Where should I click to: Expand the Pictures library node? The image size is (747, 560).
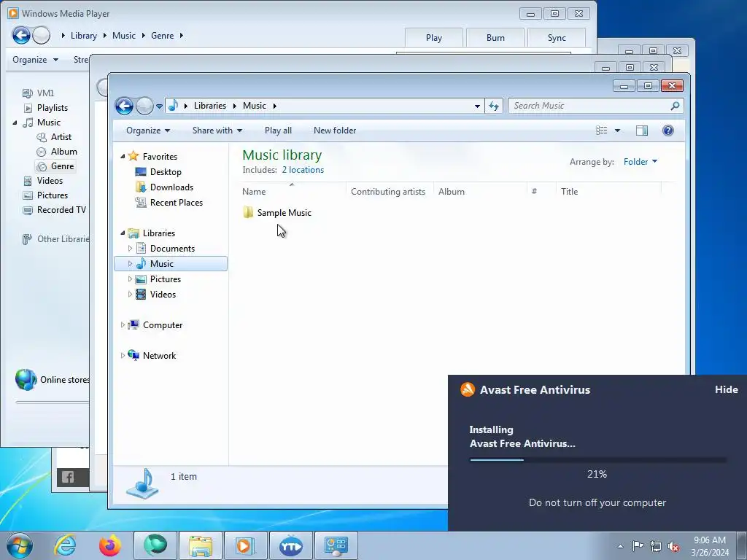(x=130, y=279)
